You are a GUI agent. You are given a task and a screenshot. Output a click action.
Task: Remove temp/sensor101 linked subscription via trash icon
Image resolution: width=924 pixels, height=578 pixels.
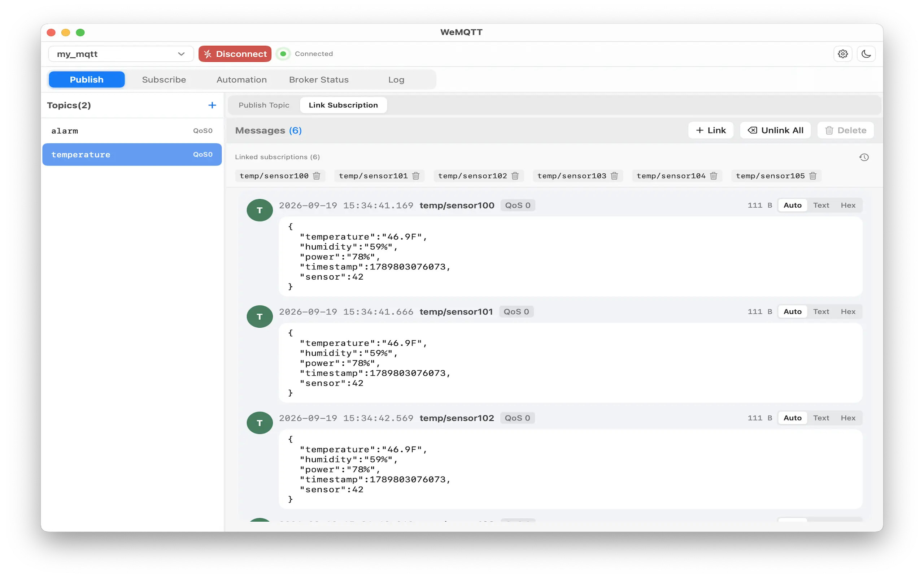[416, 176]
